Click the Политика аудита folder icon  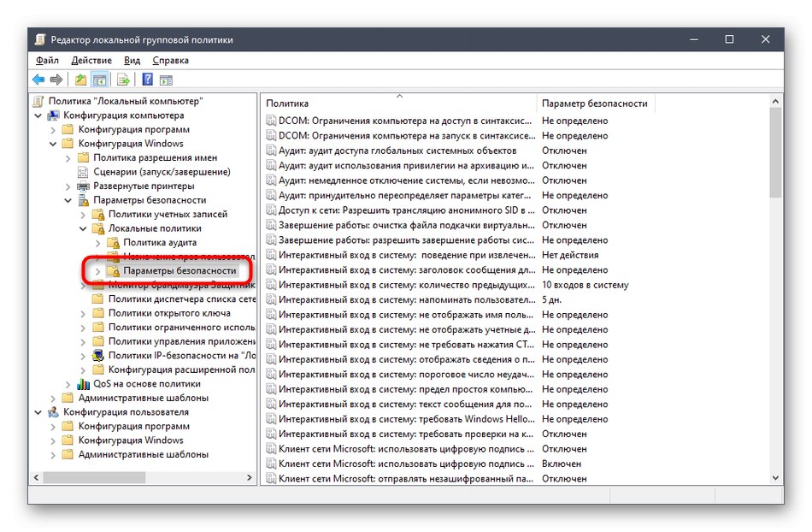click(114, 242)
